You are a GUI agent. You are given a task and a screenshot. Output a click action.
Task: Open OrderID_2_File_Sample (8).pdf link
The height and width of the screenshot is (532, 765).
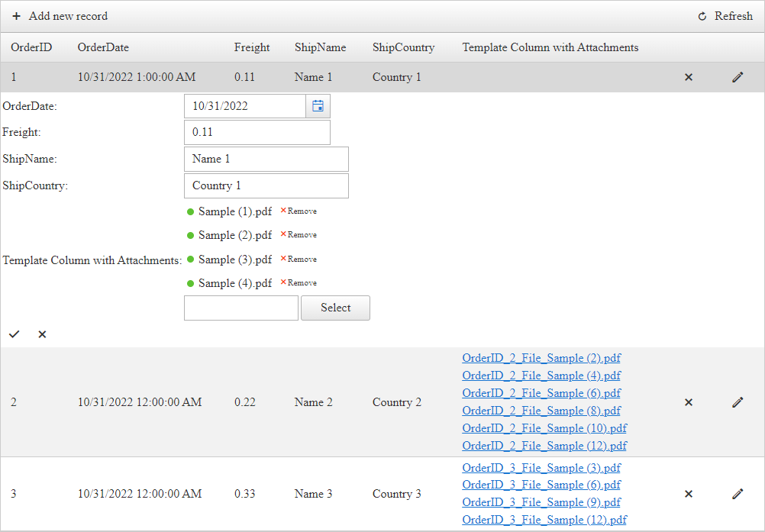[x=541, y=411]
